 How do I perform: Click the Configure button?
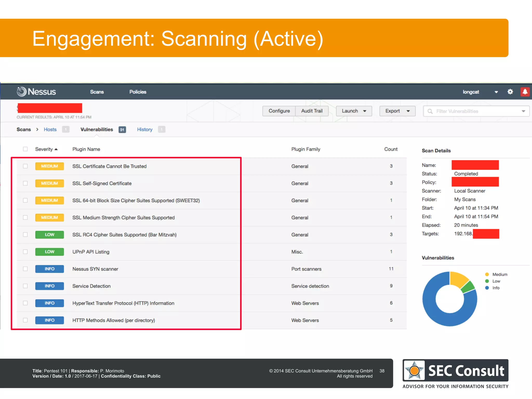pos(279,111)
